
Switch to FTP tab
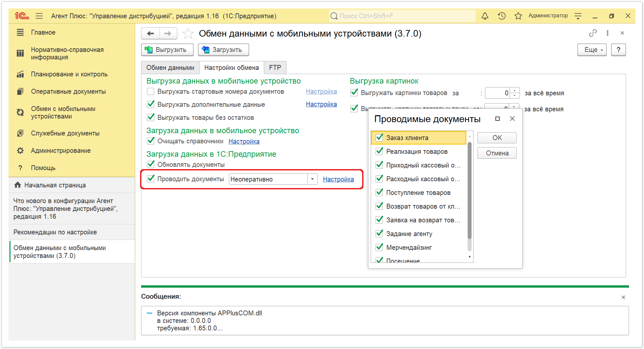[275, 68]
